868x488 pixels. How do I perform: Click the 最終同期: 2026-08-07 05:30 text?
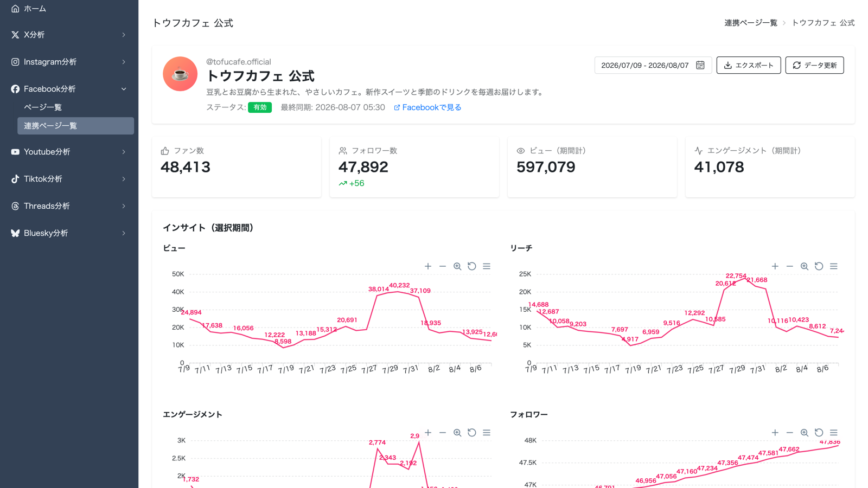pos(333,107)
